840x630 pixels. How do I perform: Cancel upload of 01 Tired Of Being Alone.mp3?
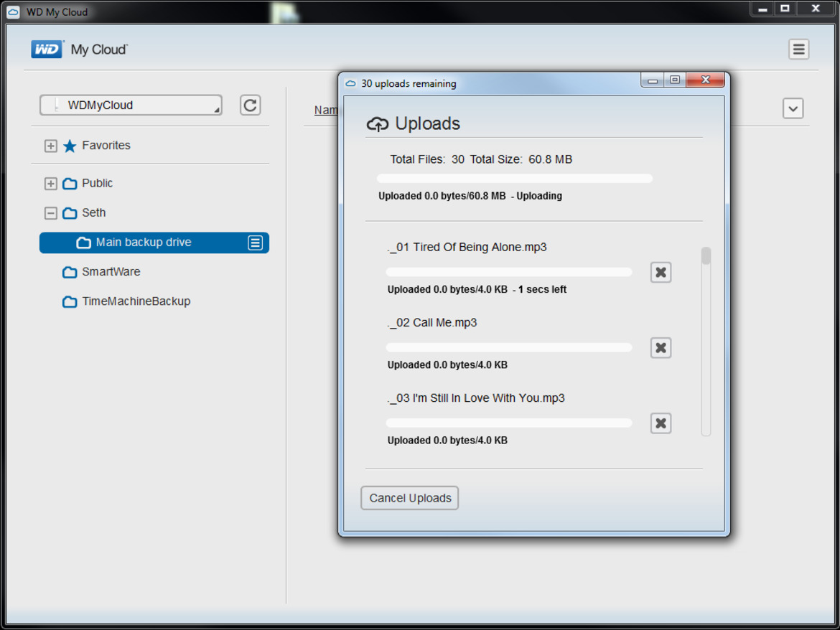661,273
